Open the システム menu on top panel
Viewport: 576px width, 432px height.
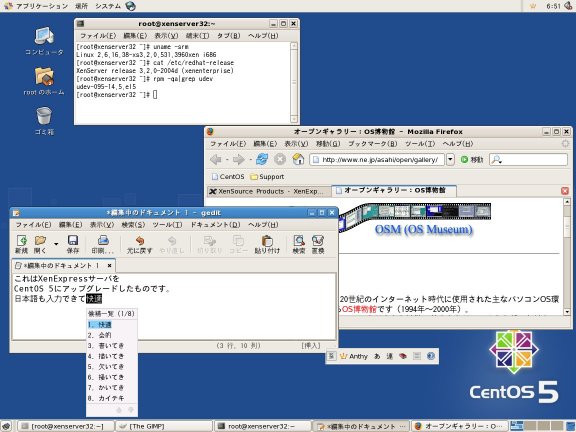(108, 6)
